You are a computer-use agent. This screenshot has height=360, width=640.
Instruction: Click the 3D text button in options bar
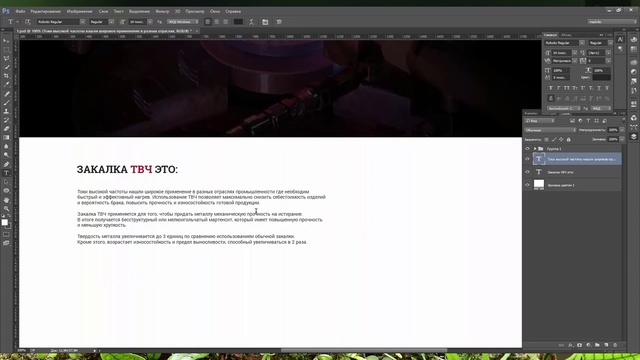coord(279,22)
